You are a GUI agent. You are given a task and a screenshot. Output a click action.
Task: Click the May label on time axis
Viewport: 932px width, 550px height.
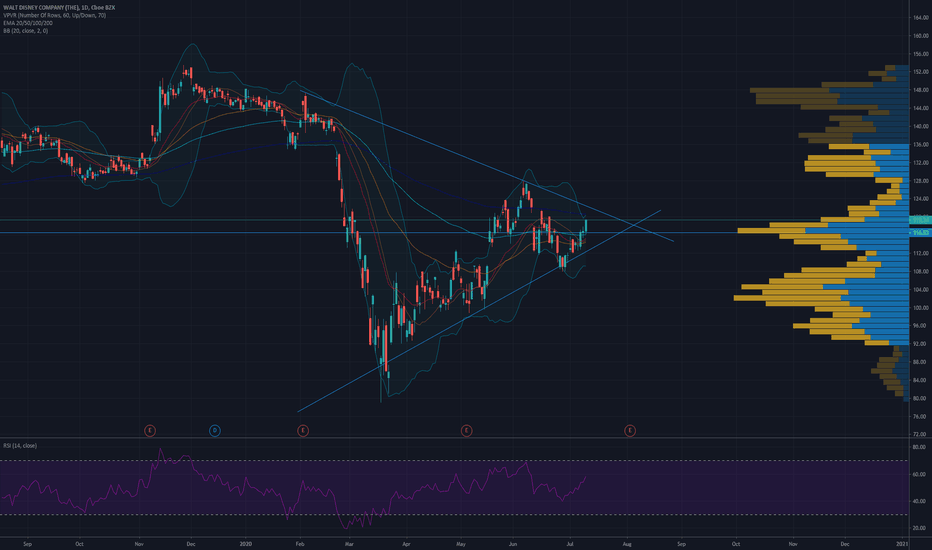461,544
